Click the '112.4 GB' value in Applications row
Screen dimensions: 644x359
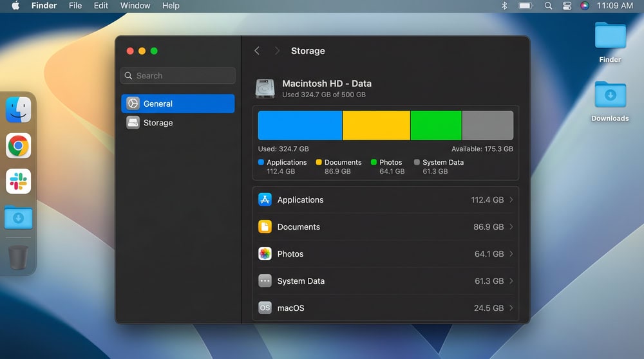click(488, 200)
